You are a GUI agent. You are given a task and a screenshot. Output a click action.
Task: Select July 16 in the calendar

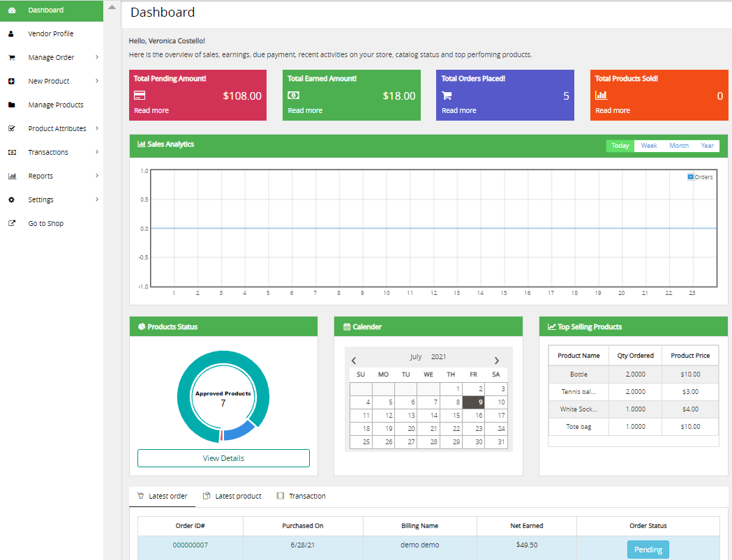(479, 416)
